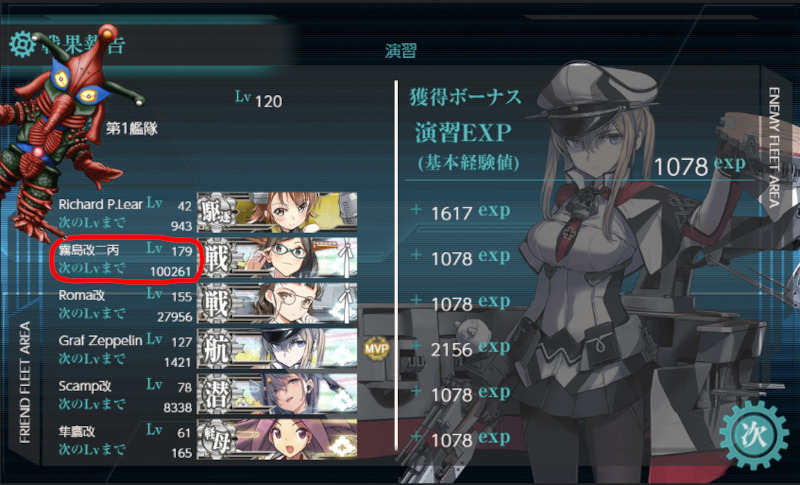Click the 1078 exp base experience value
This screenshot has width=800, height=485.
tap(699, 166)
